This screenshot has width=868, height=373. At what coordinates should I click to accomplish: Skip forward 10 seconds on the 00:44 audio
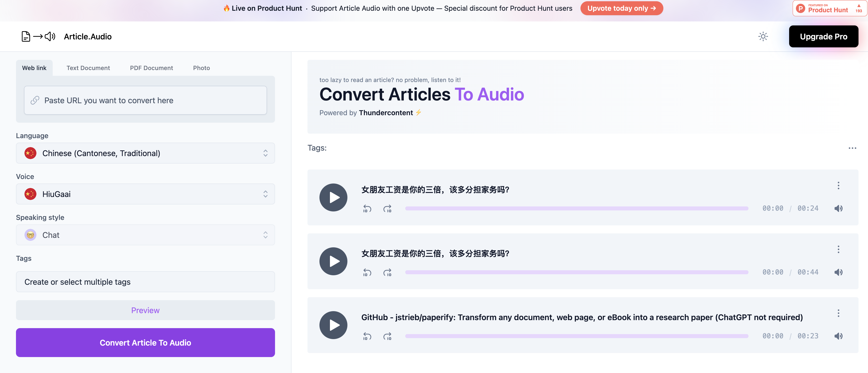387,272
